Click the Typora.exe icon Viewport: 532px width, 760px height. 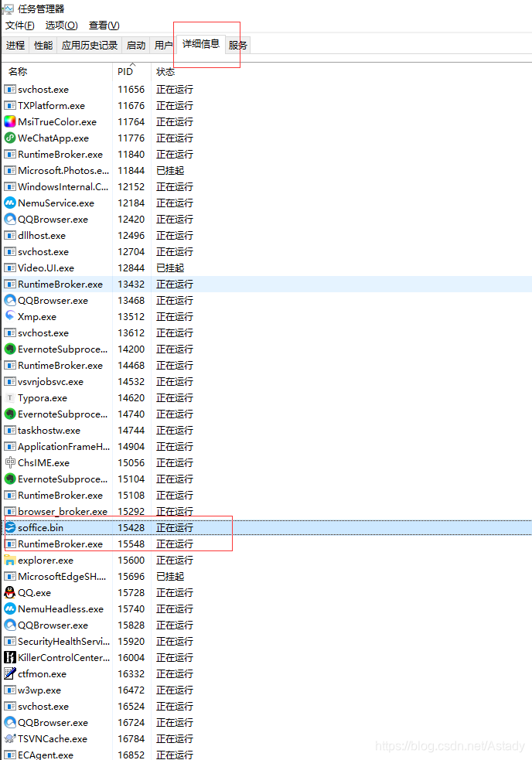tap(10, 398)
